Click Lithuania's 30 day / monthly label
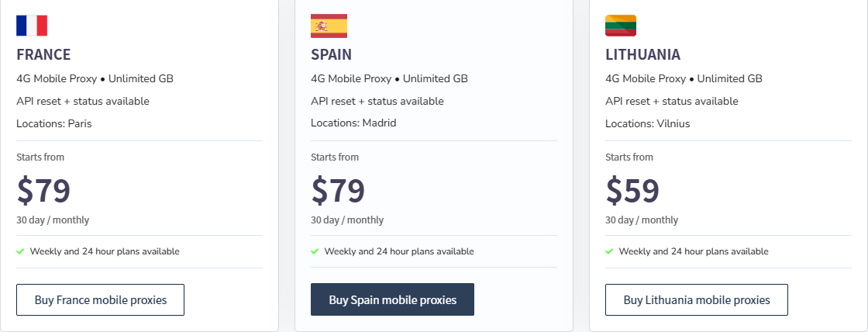 (x=642, y=220)
